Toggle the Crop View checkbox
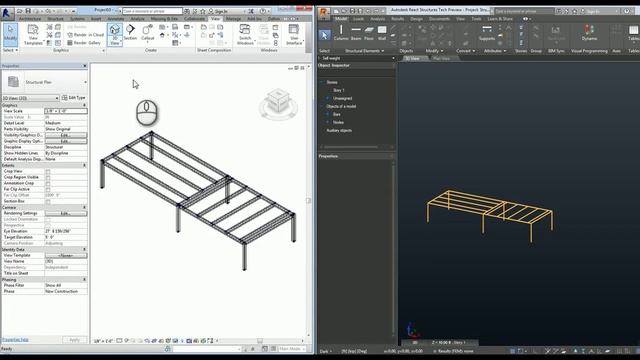Image resolution: width=640 pixels, height=360 pixels. (x=48, y=171)
